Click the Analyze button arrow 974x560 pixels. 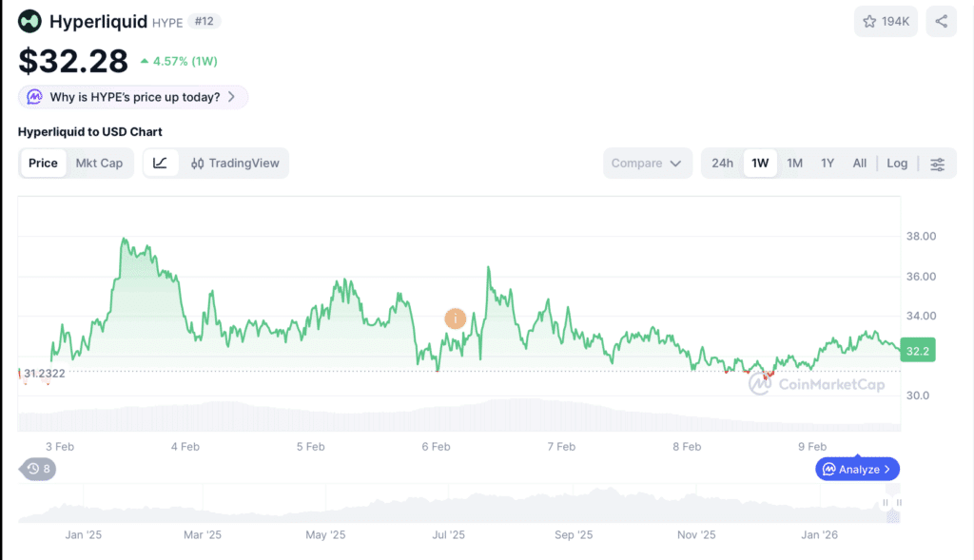coord(887,470)
